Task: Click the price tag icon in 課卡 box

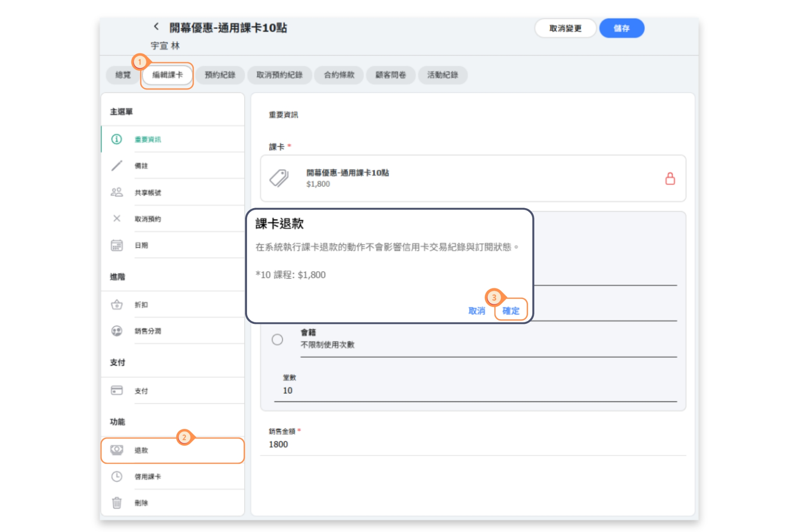Action: point(279,178)
